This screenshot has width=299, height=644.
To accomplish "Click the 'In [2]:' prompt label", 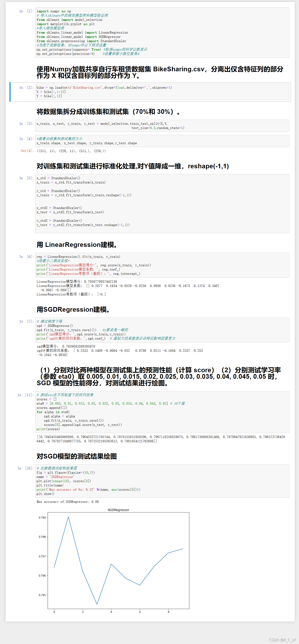I will click(26, 87).
